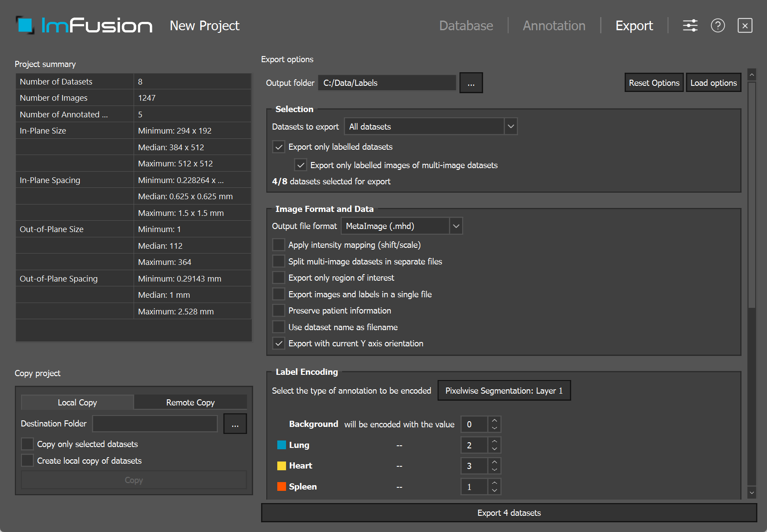Open the settings sliders icon
767x532 pixels.
[x=690, y=25]
